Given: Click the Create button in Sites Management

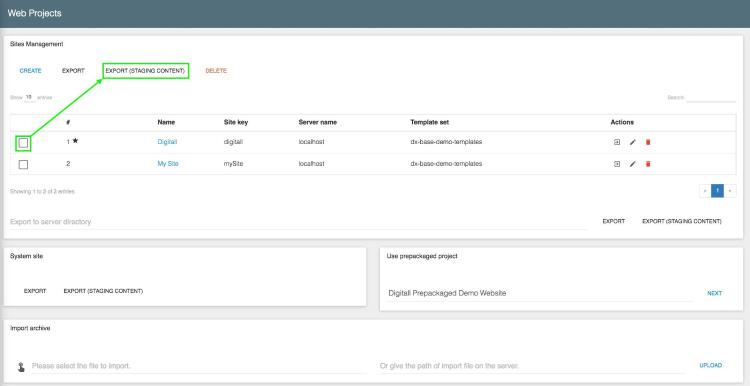Looking at the screenshot, I should point(31,71).
